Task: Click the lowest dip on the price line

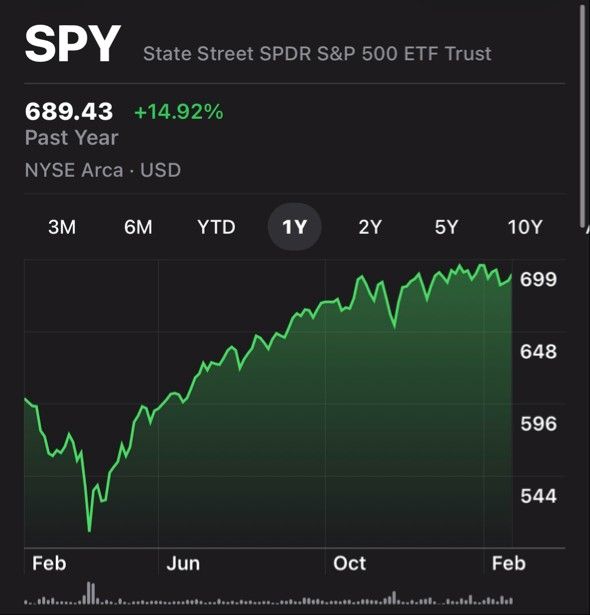Action: click(x=89, y=530)
